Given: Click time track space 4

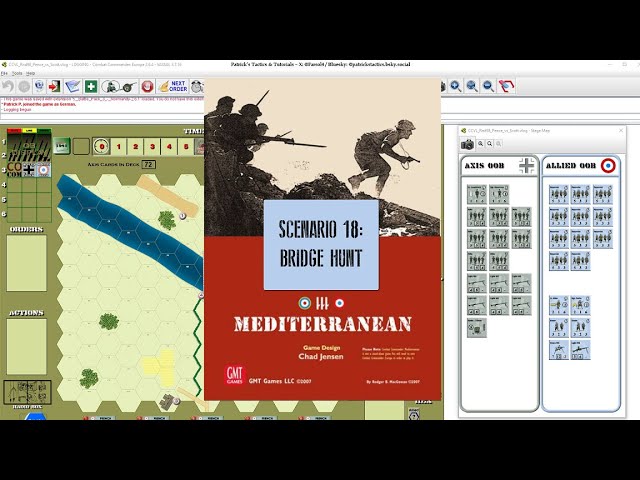Looking at the screenshot, I should point(169,146).
